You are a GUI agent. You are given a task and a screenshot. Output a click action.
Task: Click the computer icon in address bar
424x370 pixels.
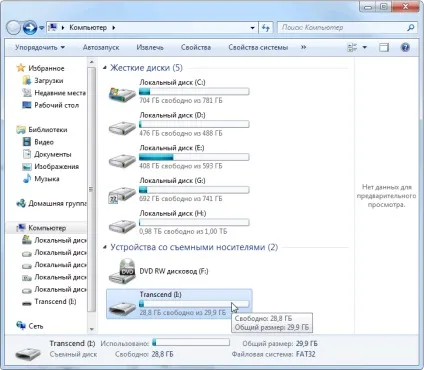coord(52,27)
